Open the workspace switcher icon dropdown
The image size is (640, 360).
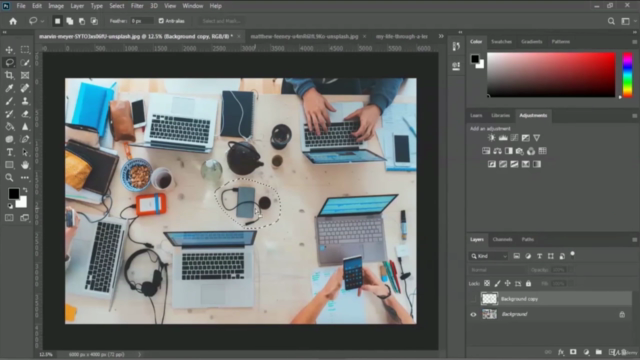pyautogui.click(x=628, y=21)
